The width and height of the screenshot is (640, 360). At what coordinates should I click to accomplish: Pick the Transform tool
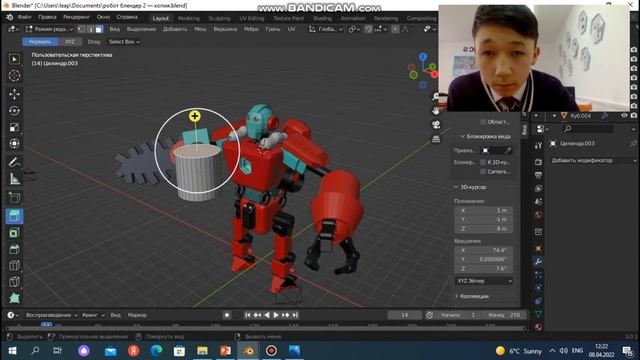click(14, 144)
